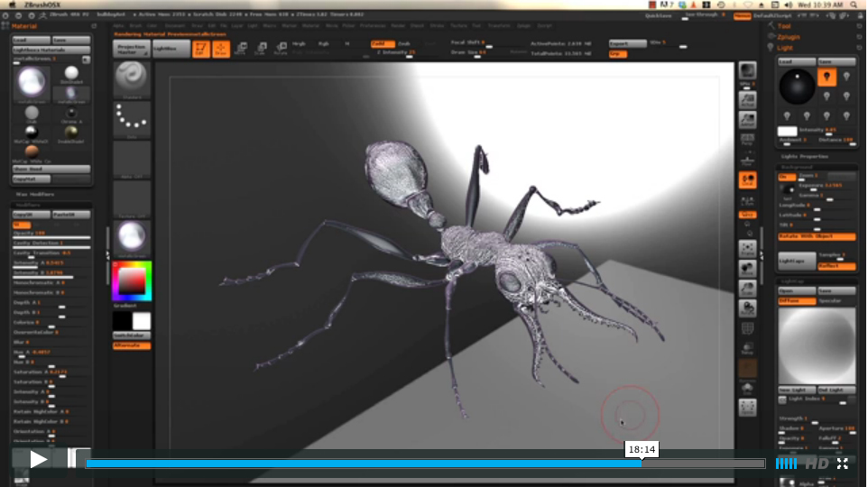The height and width of the screenshot is (487, 868).
Task: Toggle background On button in Light palette
Action: tap(787, 177)
